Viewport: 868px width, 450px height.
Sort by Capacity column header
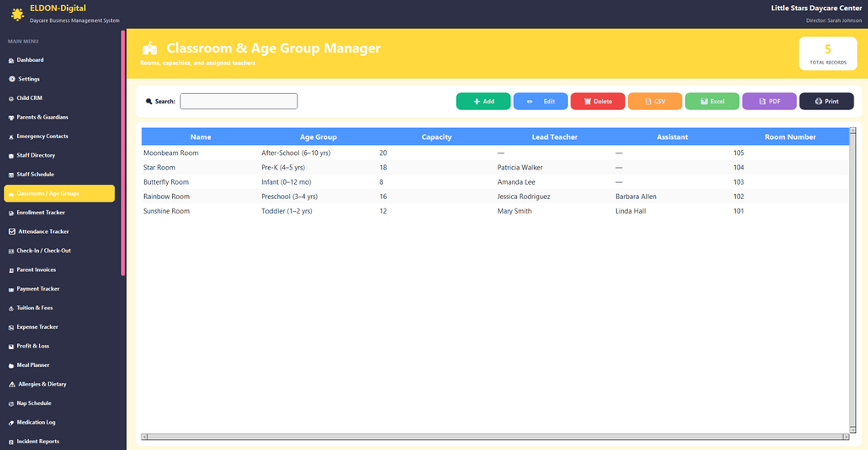437,136
